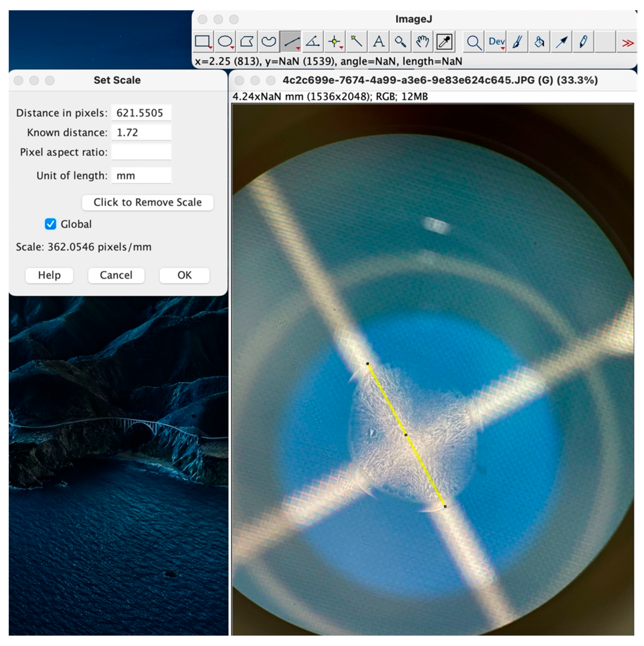Select the Multi-point tool
Image resolution: width=644 pixels, height=646 pixels.
(x=335, y=42)
